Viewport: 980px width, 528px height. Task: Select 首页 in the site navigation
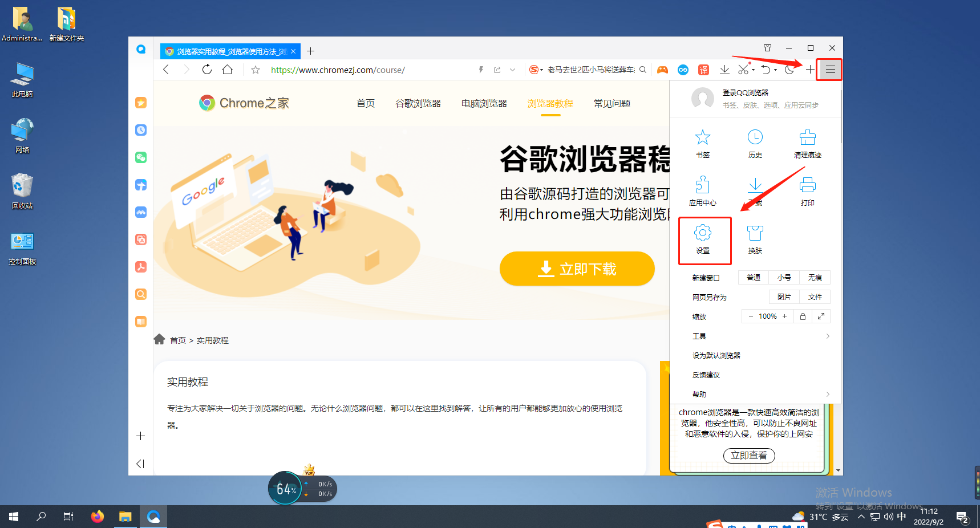coord(366,103)
